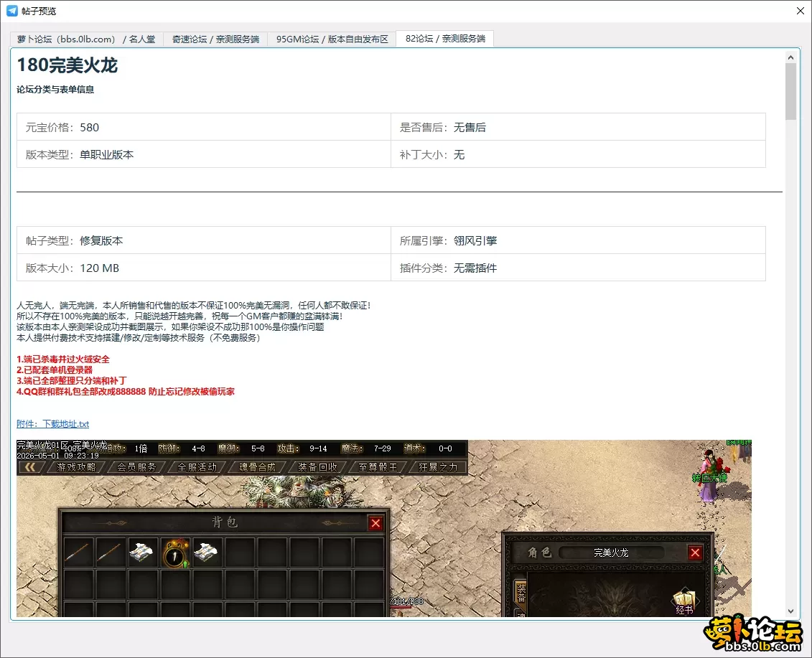Image resolution: width=812 pixels, height=658 pixels.
Task: Click the 至尊骰王 button in screenshot
Action: pos(378,467)
